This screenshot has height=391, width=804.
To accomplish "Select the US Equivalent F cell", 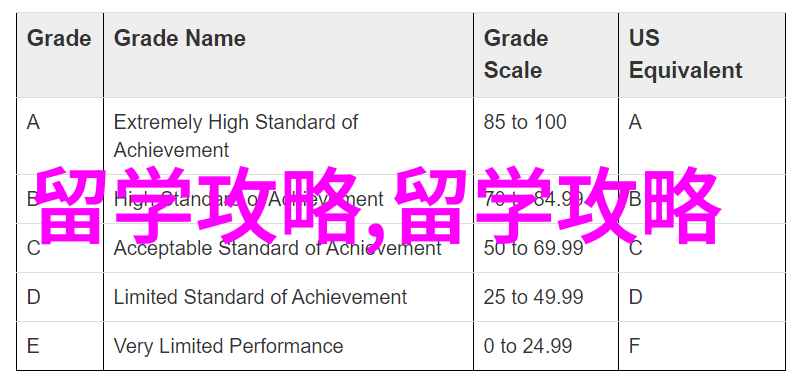I will pos(702,346).
